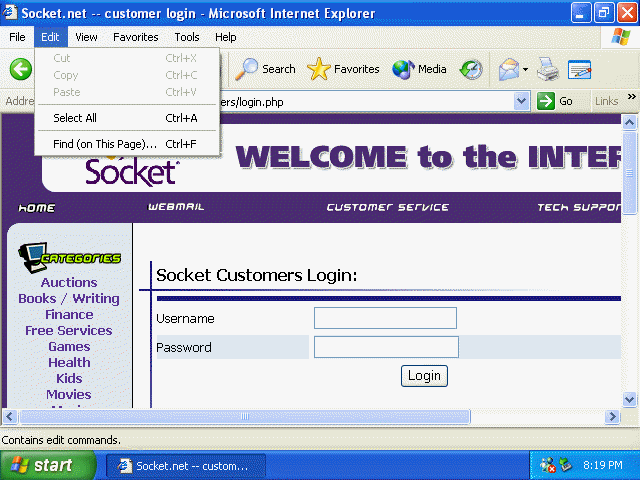Click the Links toolbar label
Image resolution: width=640 pixels, height=480 pixels.
[606, 101]
